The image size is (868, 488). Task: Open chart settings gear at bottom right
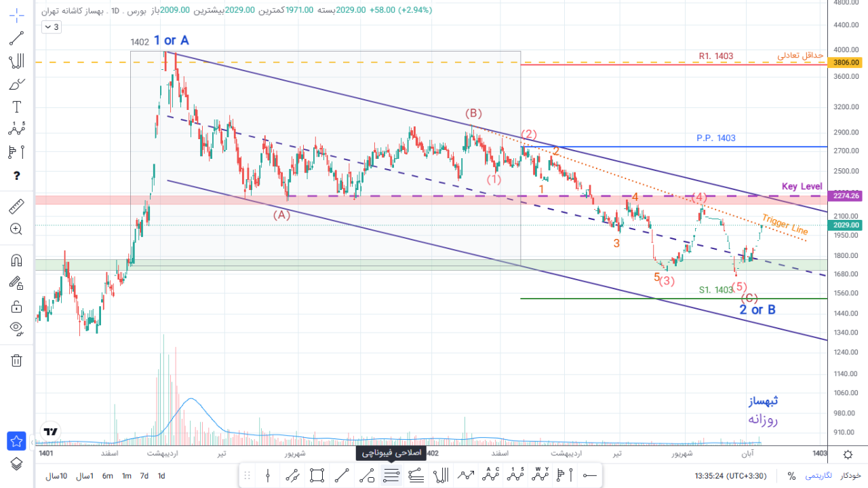[848, 454]
